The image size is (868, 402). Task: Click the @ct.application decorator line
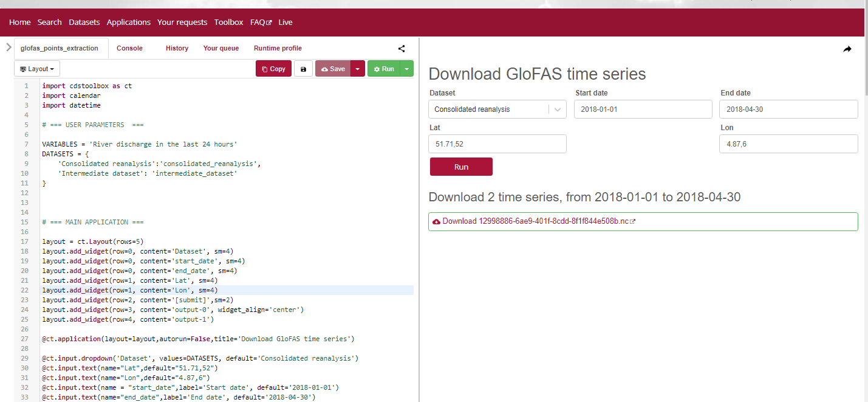[x=198, y=339]
